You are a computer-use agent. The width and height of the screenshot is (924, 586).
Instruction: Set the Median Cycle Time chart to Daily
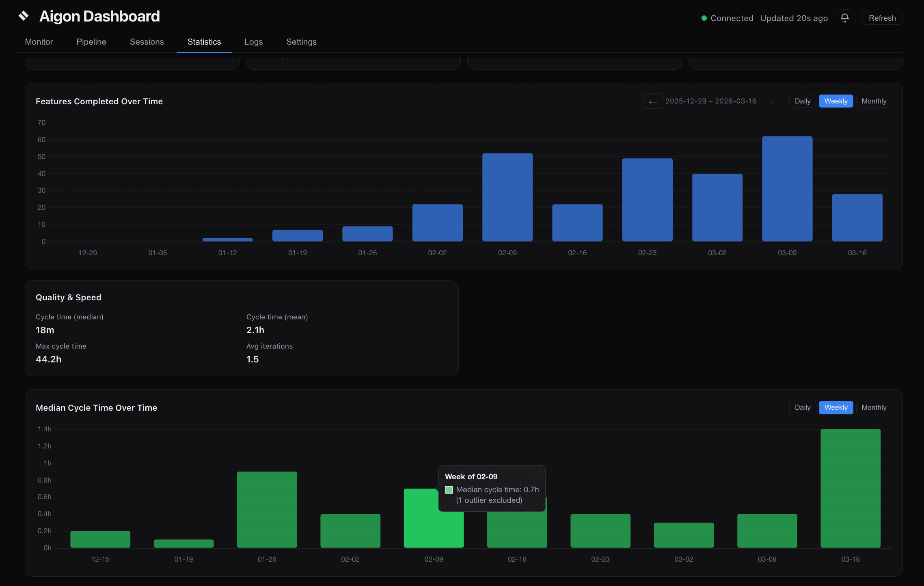802,407
